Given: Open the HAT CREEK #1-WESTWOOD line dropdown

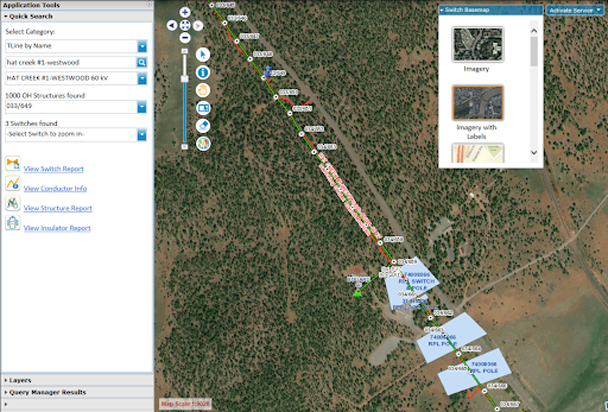Looking at the screenshot, I should pyautogui.click(x=142, y=76).
